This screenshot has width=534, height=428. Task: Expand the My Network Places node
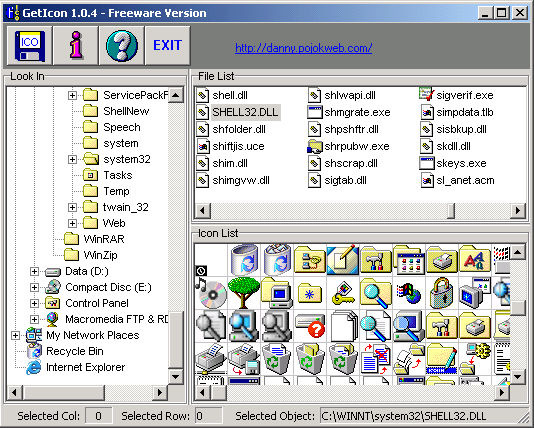15,335
